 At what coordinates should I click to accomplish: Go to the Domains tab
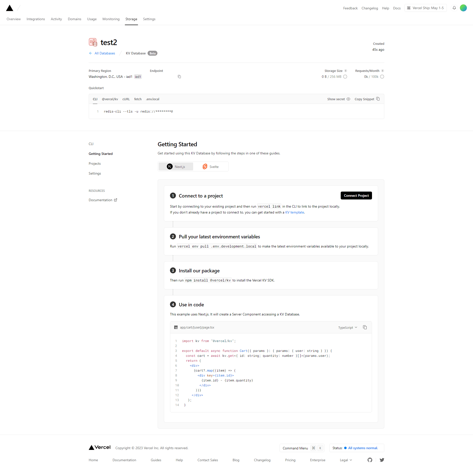[x=74, y=19]
